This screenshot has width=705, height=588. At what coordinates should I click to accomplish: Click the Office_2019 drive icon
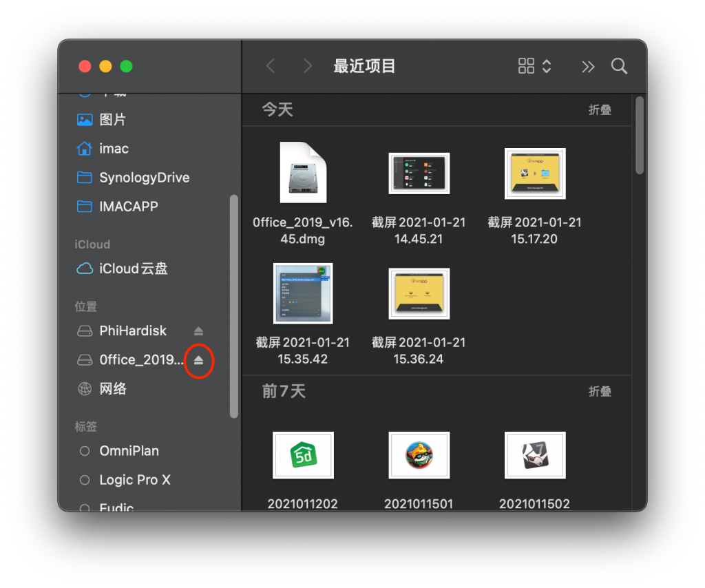pos(85,360)
